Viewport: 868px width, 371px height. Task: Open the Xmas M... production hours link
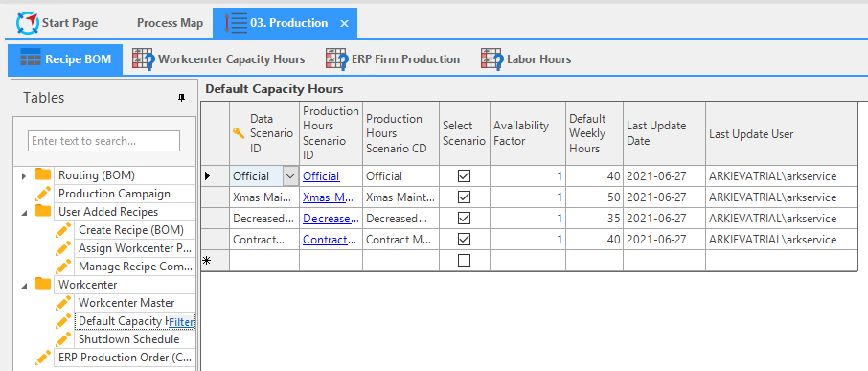point(329,197)
